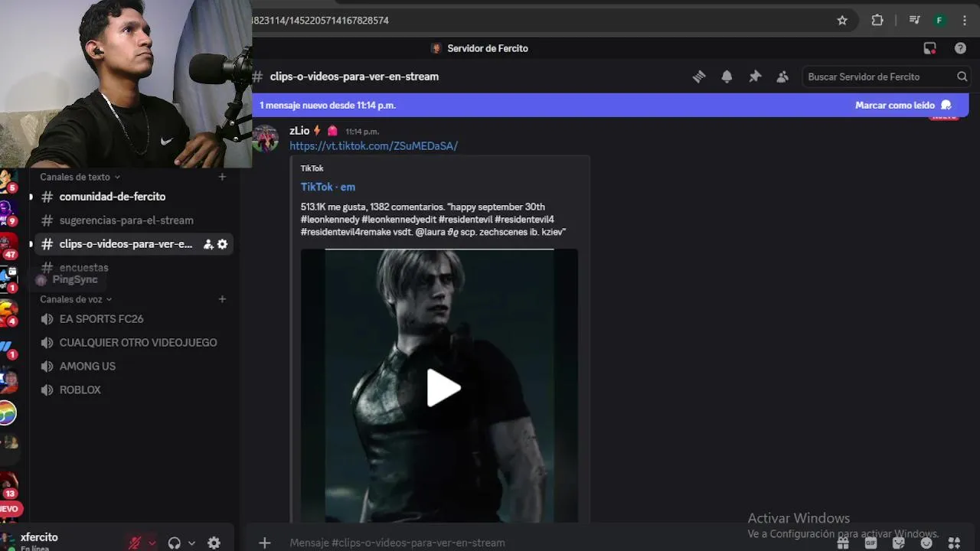
Task: Open channel settings gear for clips channel
Action: (222, 244)
